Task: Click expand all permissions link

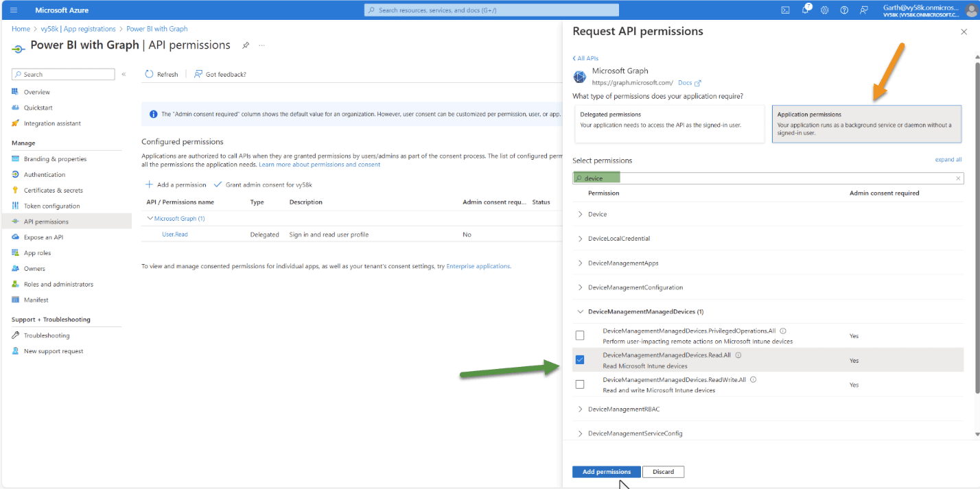Action: click(x=948, y=160)
